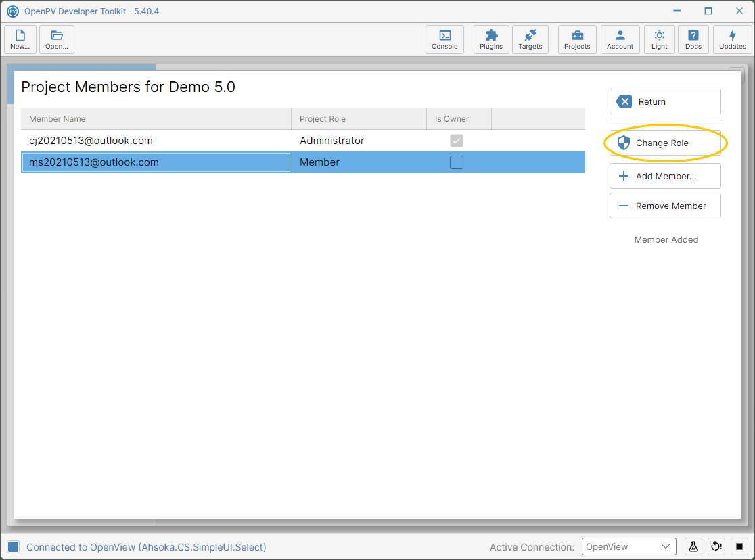Create a new file with New toolbar button
The image size is (755, 560).
pyautogui.click(x=20, y=39)
